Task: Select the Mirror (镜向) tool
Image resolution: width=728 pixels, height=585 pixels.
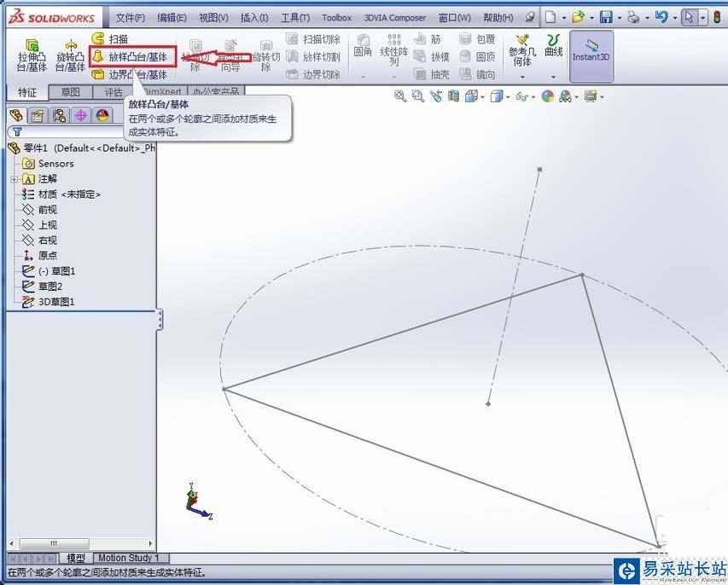Action: [x=477, y=74]
